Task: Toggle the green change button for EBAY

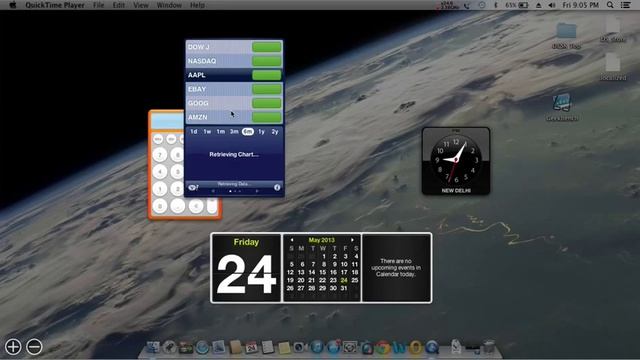Action: point(267,89)
